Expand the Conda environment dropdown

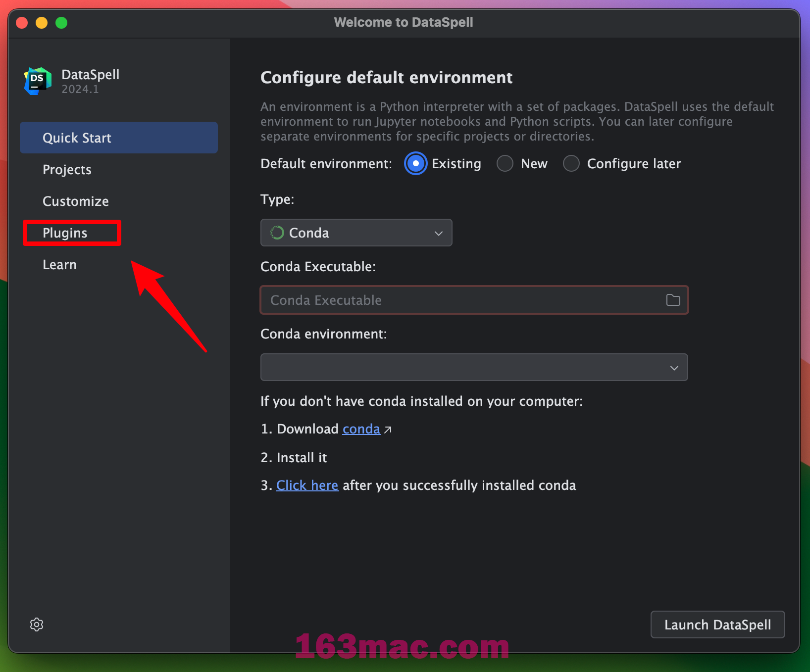[474, 367]
